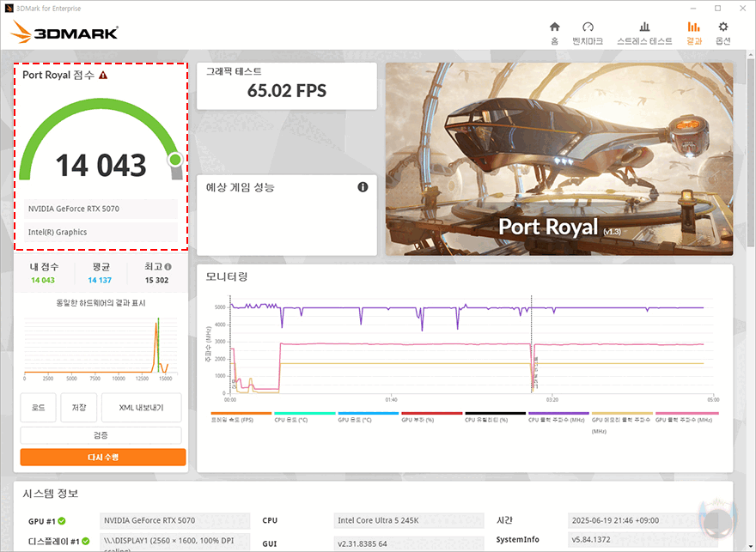Viewport: 756px width, 552px height.
Task: Toggle the tan GPU 메모리 클럭 주파수 legend swatch
Action: pos(623,413)
